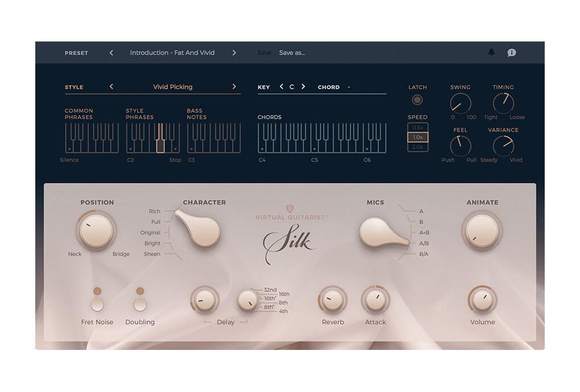Select mic option B/A
The height and width of the screenshot is (392, 580).
point(424,254)
